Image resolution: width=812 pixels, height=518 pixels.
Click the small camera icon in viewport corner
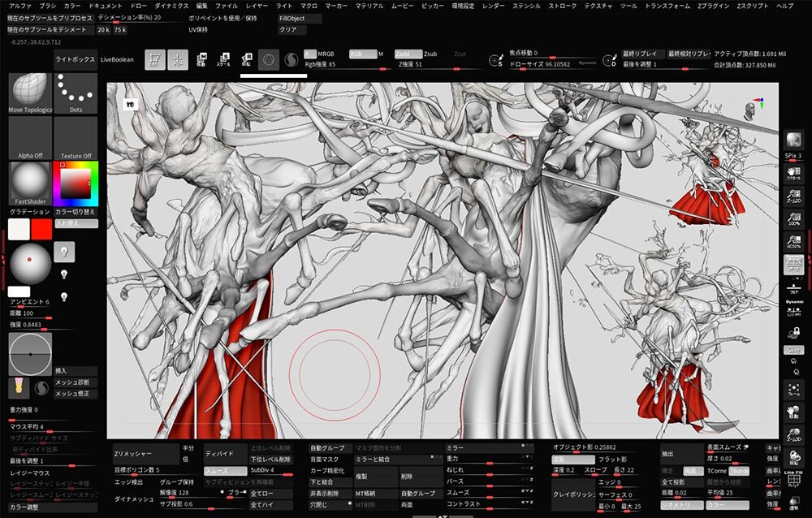click(130, 106)
